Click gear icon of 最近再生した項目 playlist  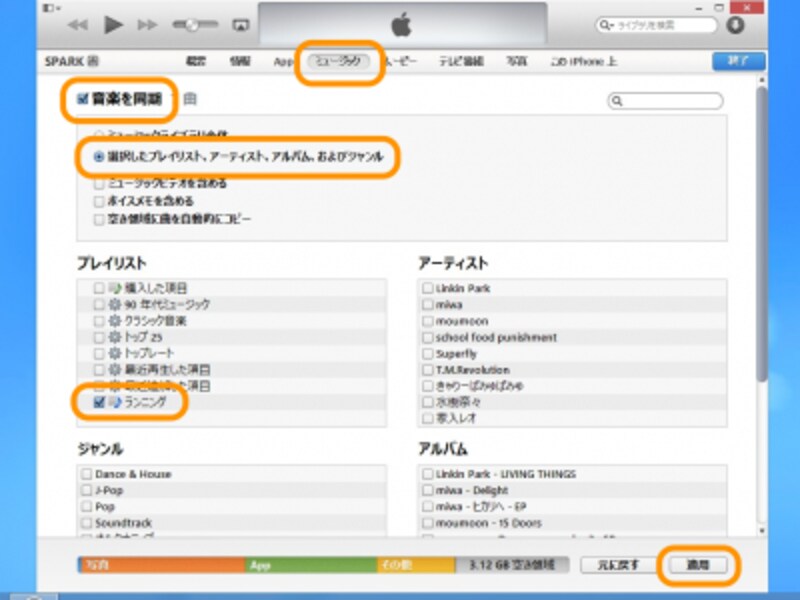click(115, 370)
